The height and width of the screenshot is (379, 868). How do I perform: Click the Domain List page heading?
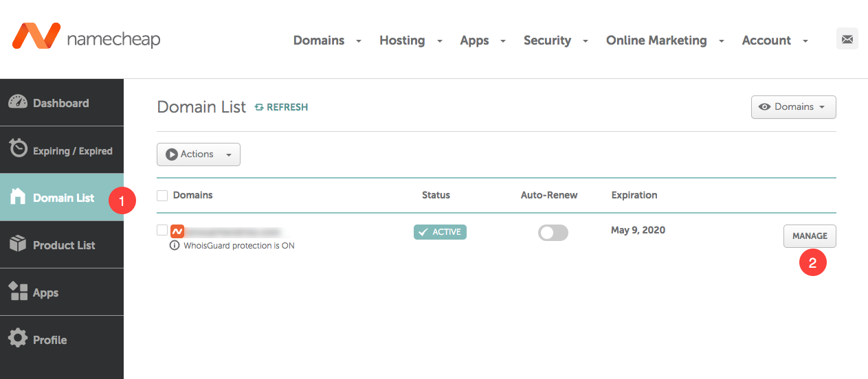(x=201, y=107)
